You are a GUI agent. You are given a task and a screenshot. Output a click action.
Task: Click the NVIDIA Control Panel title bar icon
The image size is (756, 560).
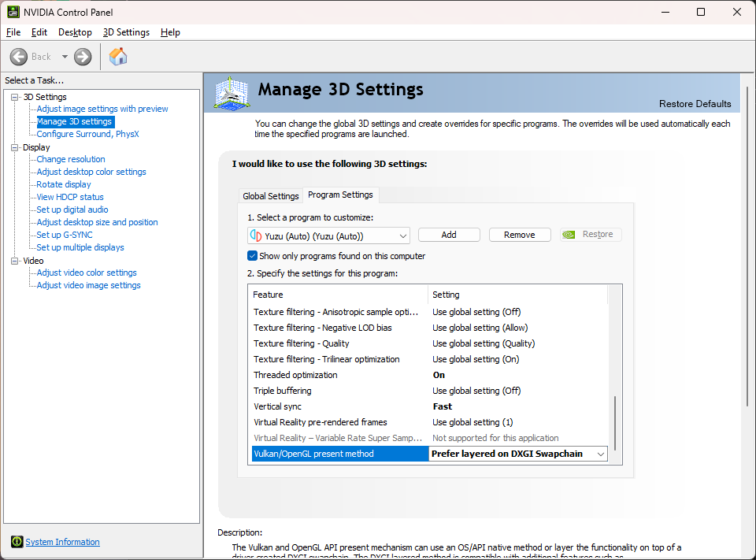click(13, 12)
